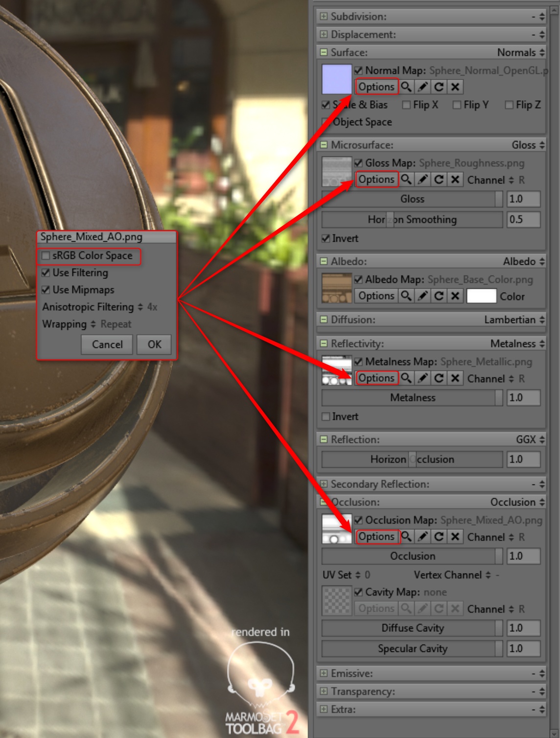Toggle the Flip Y checkbox
Image resolution: width=560 pixels, height=738 pixels.
pos(457,105)
